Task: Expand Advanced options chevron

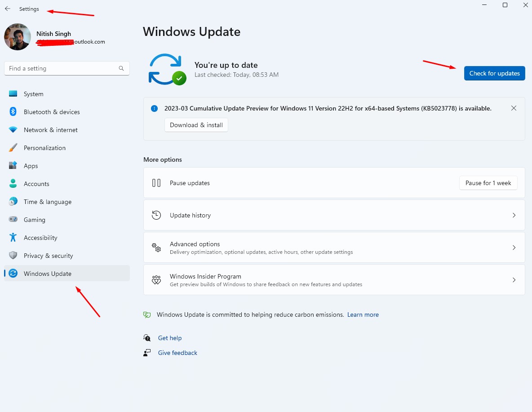Action: [514, 248]
